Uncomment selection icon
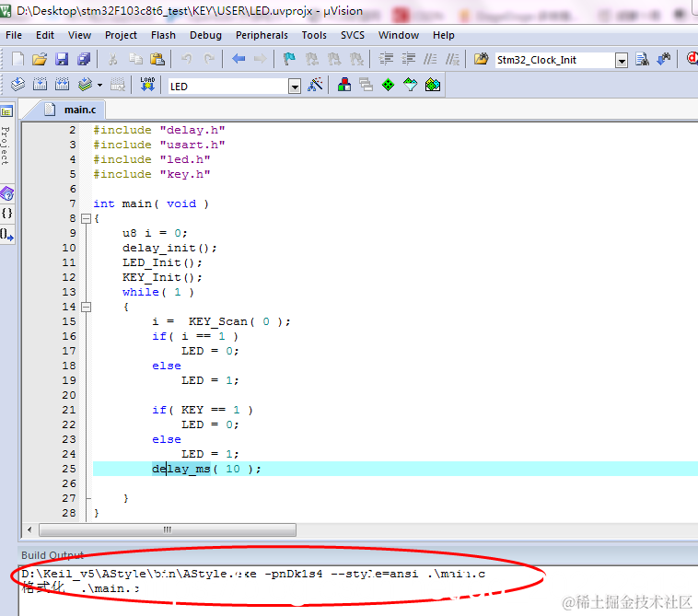 (452, 59)
